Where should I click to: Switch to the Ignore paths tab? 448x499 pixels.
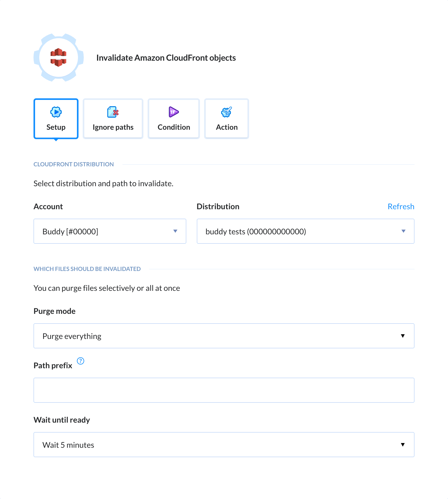pyautogui.click(x=113, y=118)
